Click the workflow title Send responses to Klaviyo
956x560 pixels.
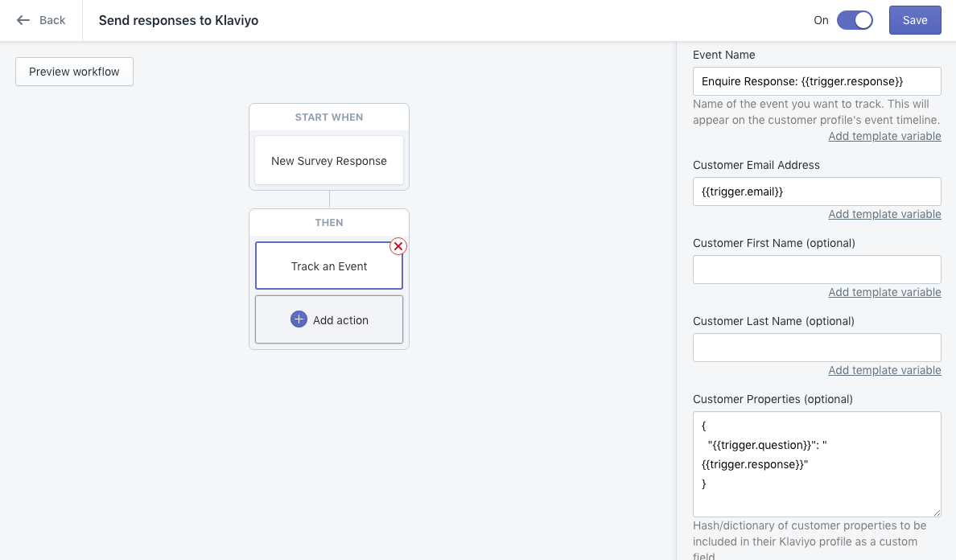(178, 20)
